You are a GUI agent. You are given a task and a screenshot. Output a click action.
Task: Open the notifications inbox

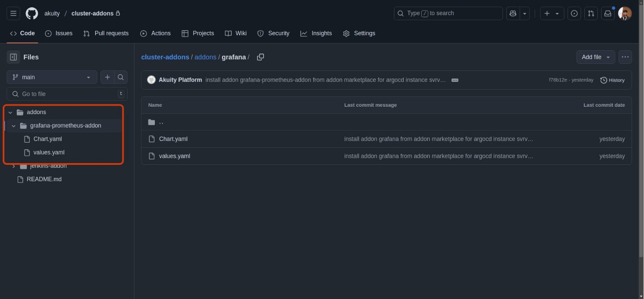[608, 13]
